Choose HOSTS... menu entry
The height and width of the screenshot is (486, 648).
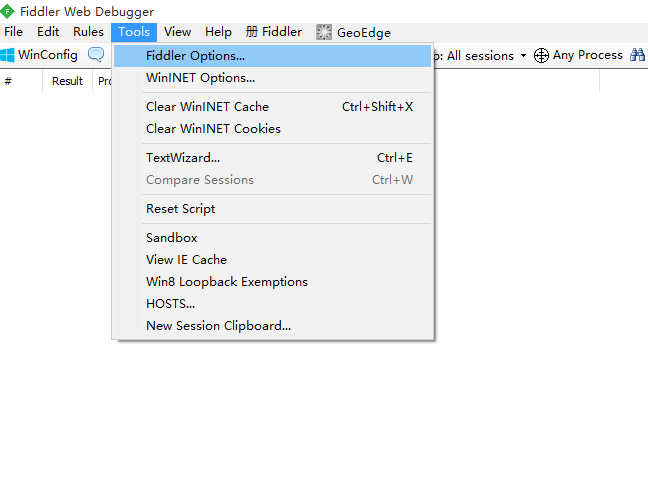pos(272,304)
